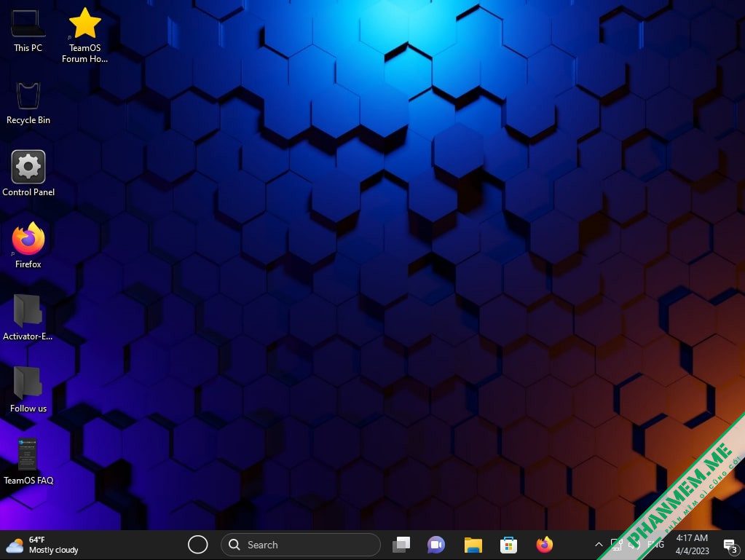745x560 pixels.
Task: Launch Firefox from the taskbar
Action: (x=545, y=544)
